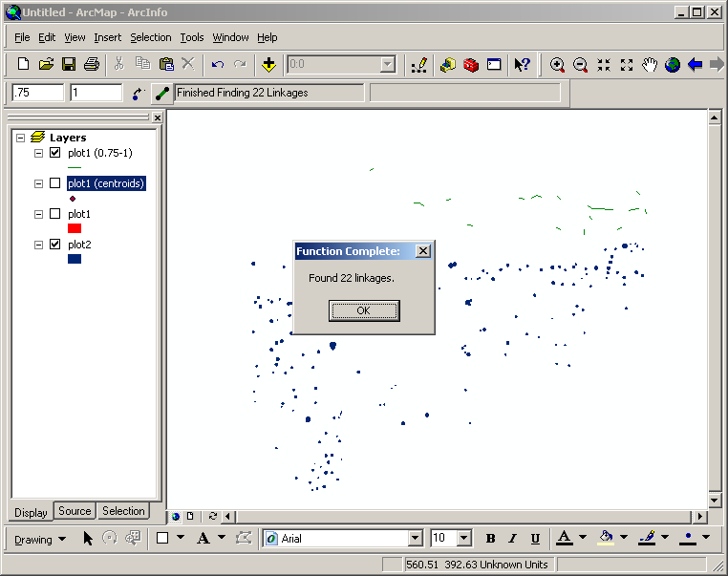Open the Arial font dropdown

tap(415, 539)
